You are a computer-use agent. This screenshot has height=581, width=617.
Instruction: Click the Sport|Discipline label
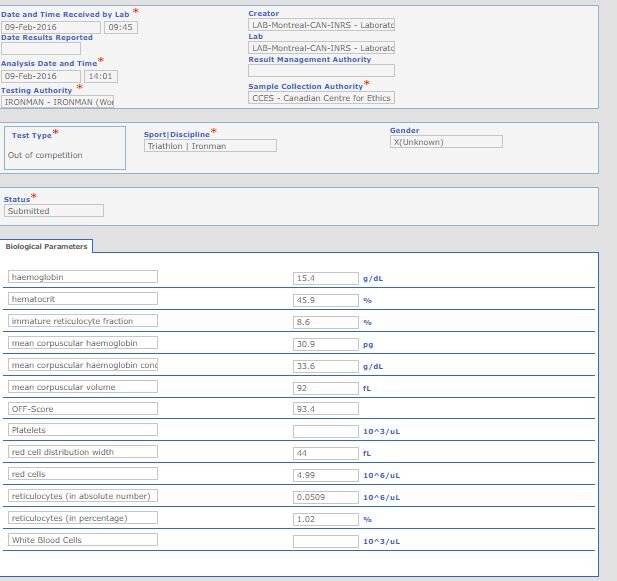pos(177,135)
